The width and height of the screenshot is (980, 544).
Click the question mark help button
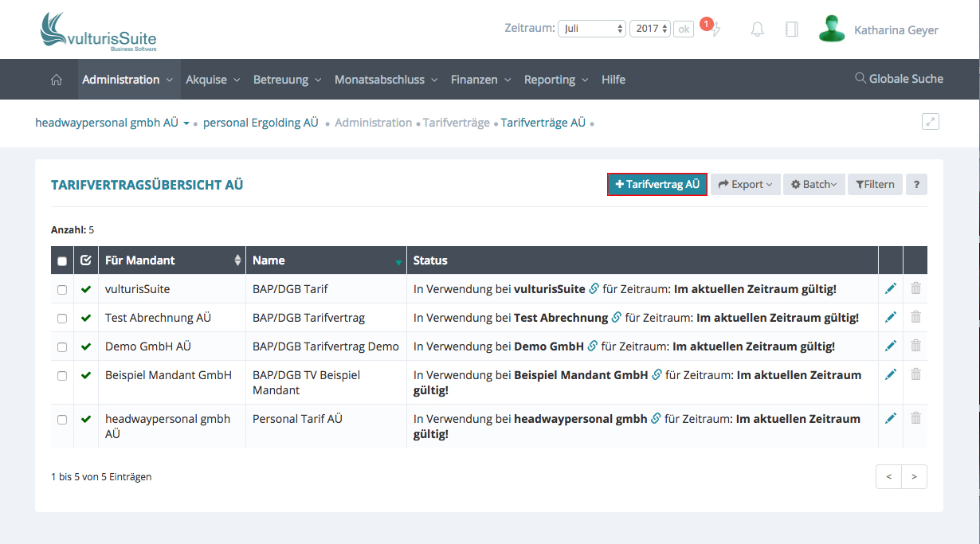point(916,184)
